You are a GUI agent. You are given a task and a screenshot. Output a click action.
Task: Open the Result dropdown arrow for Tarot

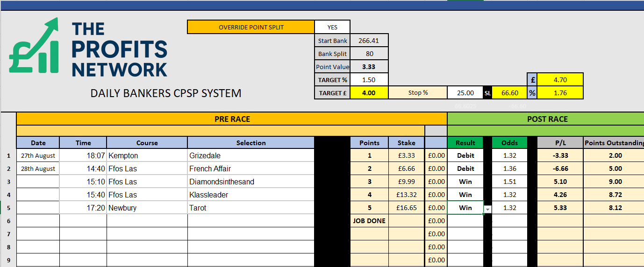[488, 210]
